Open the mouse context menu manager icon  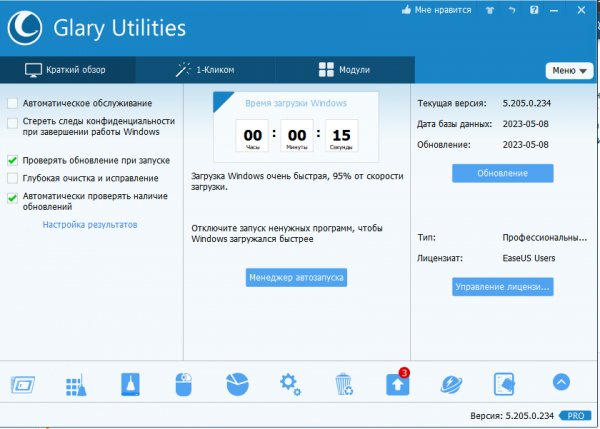point(183,384)
